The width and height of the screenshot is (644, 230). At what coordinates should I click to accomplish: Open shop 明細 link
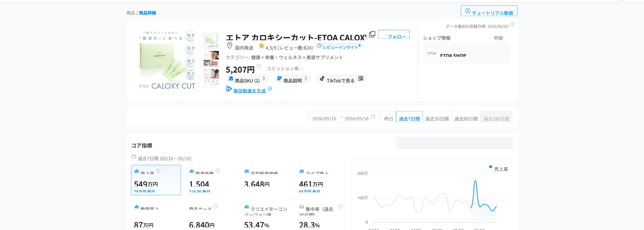click(x=498, y=38)
